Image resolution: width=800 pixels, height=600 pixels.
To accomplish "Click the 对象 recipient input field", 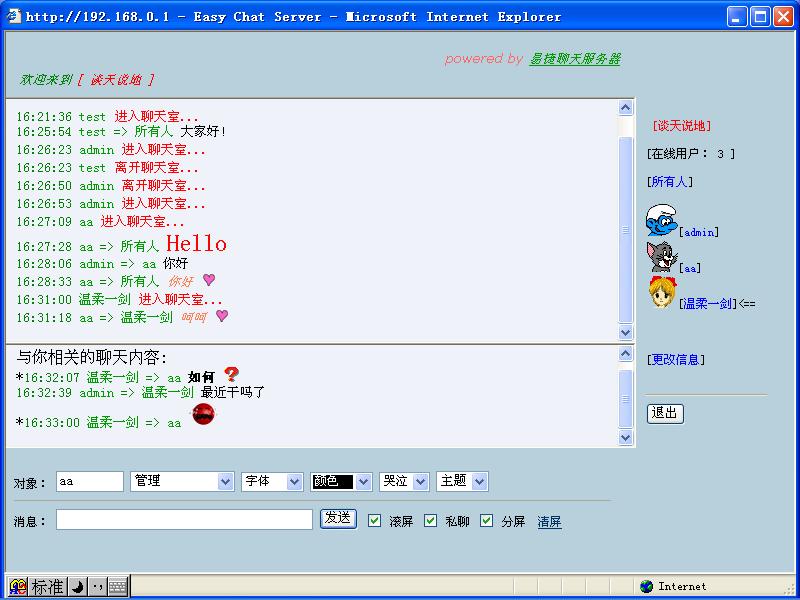I will [90, 481].
